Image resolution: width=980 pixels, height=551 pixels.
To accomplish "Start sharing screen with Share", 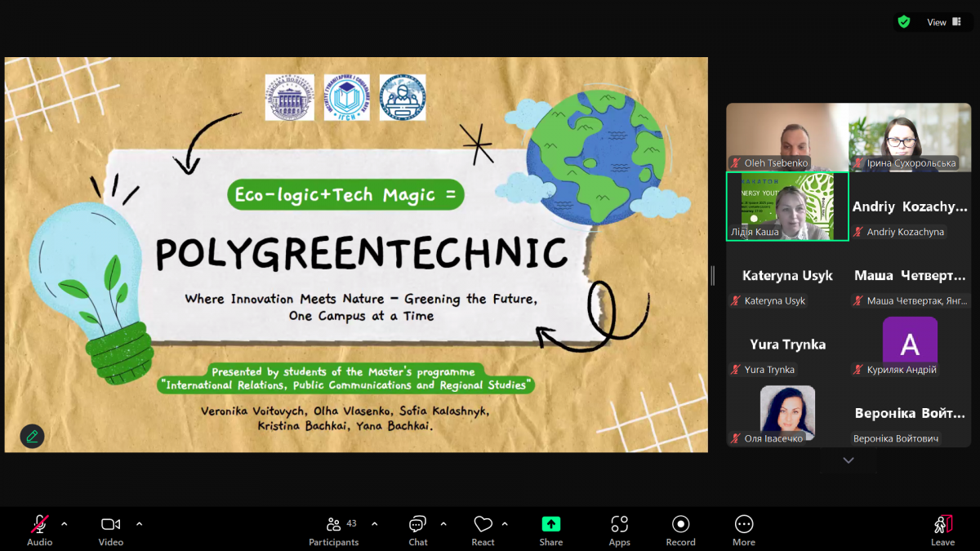I will coord(550,530).
